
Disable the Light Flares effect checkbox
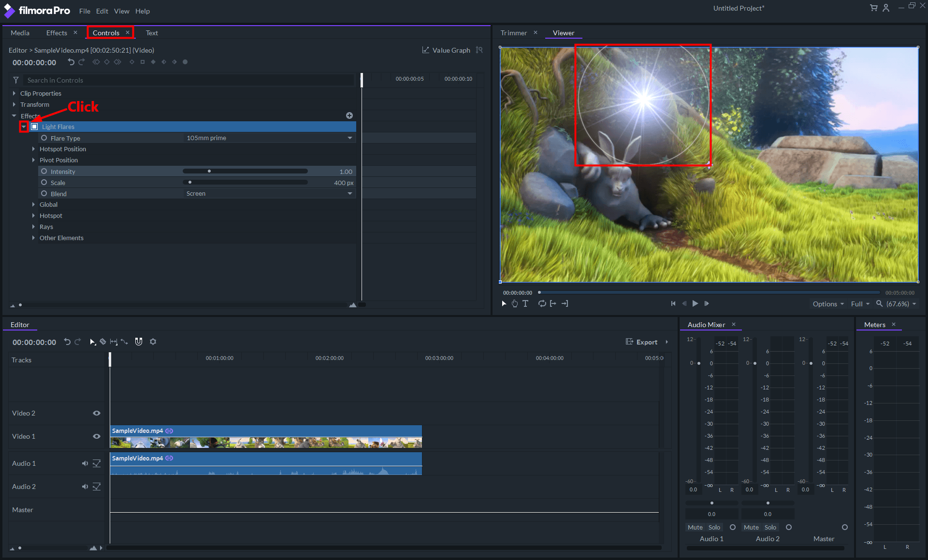pyautogui.click(x=34, y=127)
